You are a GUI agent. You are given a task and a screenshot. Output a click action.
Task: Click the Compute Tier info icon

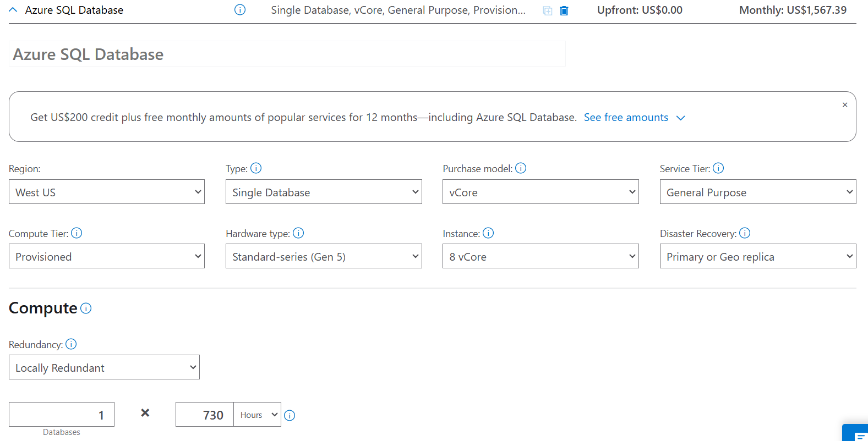coord(77,233)
